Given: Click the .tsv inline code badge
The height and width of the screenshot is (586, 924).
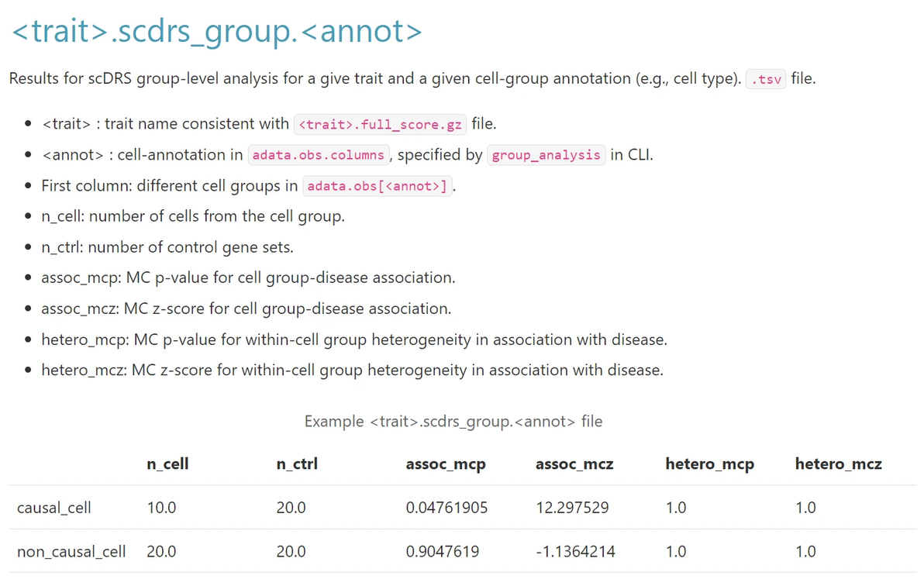Looking at the screenshot, I should pos(765,79).
